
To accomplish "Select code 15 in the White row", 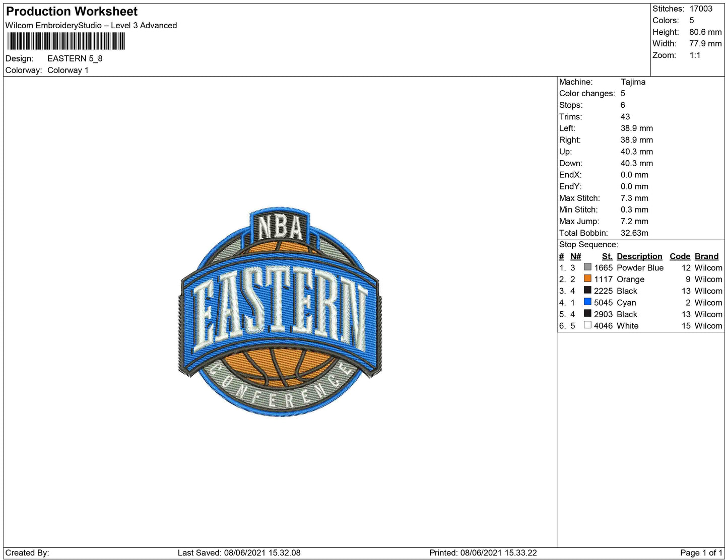I will [686, 325].
